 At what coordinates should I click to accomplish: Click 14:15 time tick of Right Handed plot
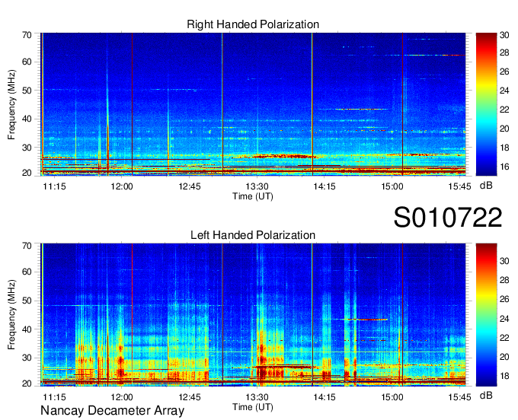(x=325, y=186)
